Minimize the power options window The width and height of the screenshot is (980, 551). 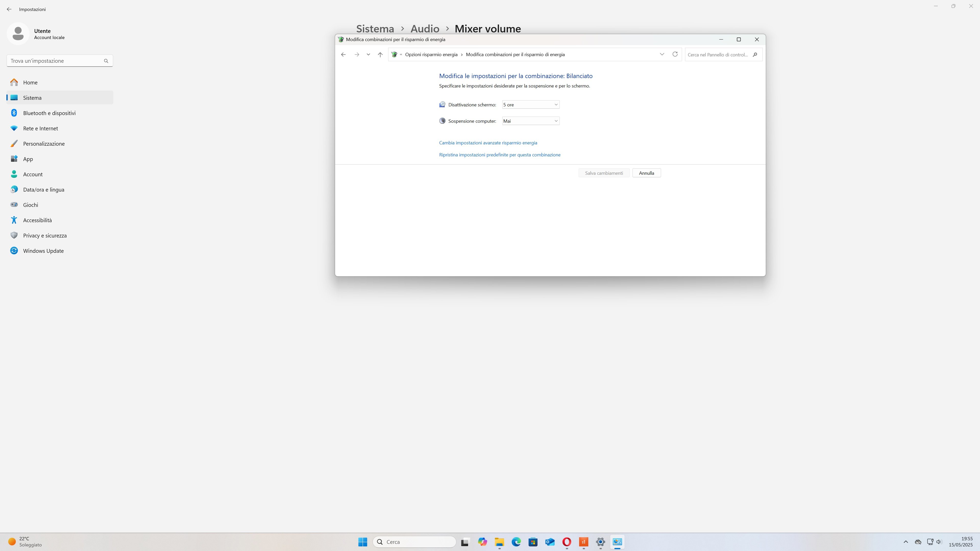(x=721, y=40)
